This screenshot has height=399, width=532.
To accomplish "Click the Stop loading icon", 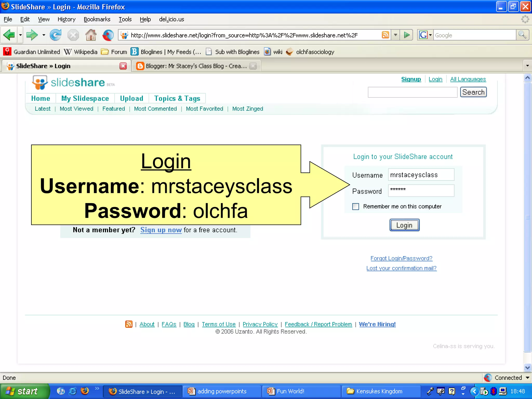I will coord(73,35).
